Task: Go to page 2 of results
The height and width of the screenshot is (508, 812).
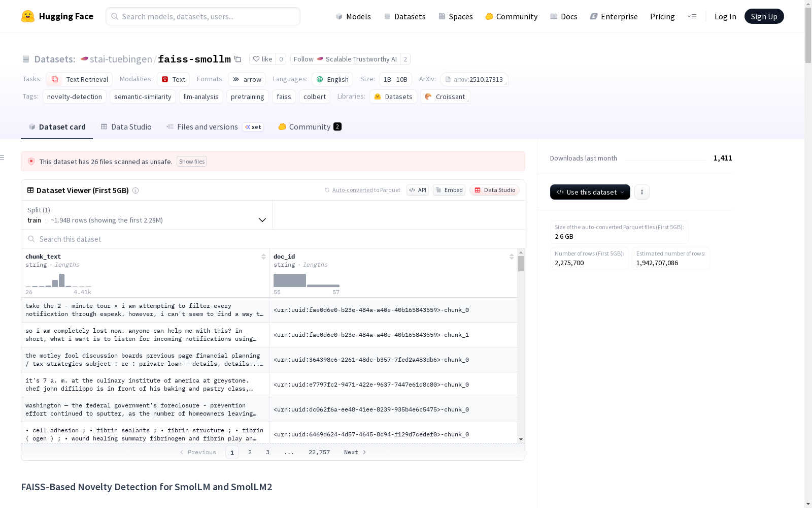Action: pyautogui.click(x=250, y=452)
